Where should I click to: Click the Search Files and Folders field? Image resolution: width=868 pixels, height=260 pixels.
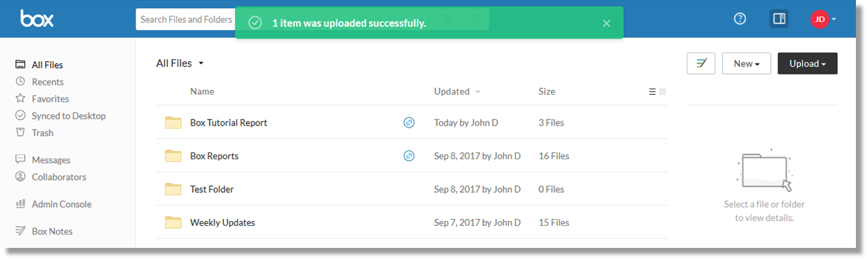click(187, 19)
